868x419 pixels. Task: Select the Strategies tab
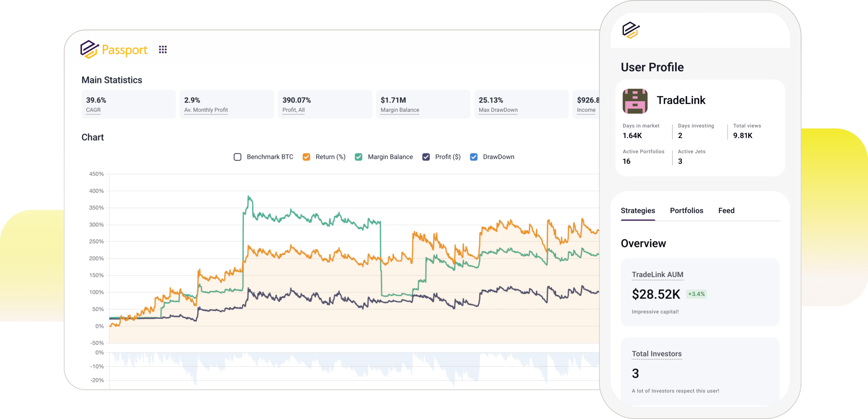pos(637,211)
